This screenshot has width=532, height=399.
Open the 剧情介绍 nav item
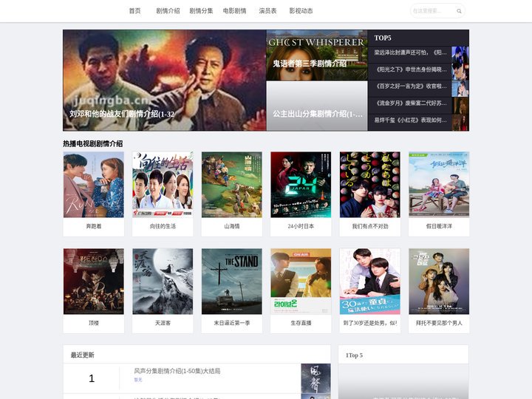pos(168,11)
